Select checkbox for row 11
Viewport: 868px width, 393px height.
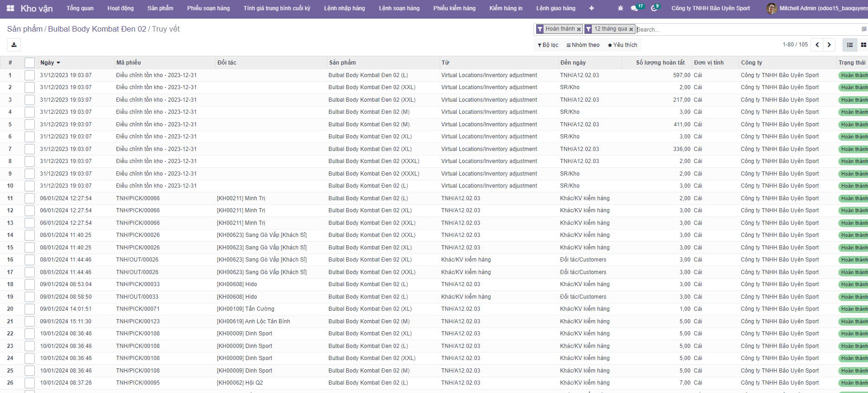pyautogui.click(x=30, y=198)
